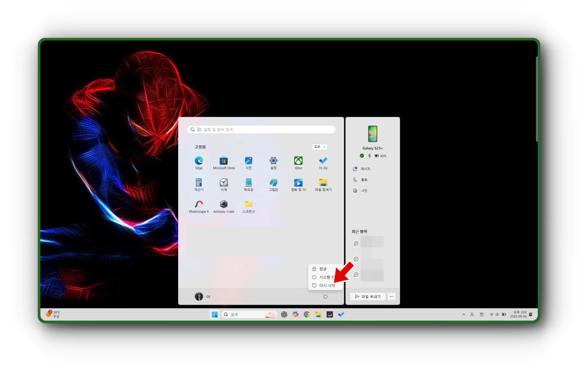This screenshot has width=588, height=371.
Task: Open Edge from pinned apps
Action: point(199,163)
